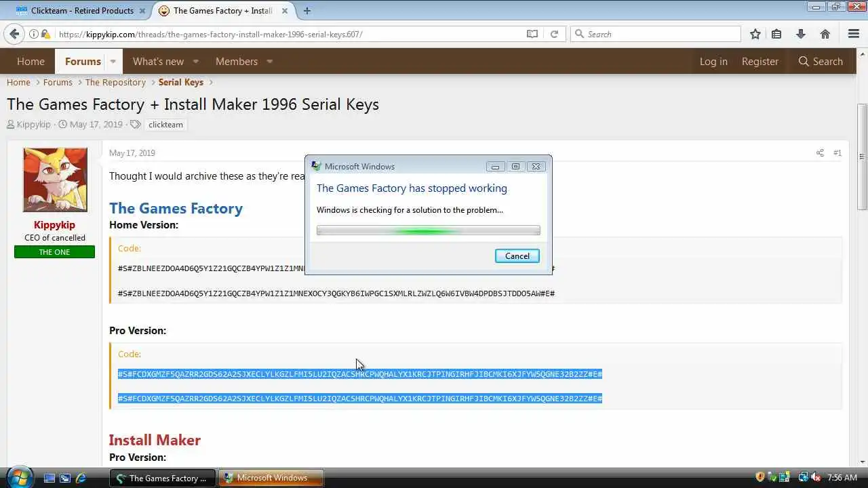Expand the Forums dropdown arrow
The image size is (868, 488).
[113, 61]
